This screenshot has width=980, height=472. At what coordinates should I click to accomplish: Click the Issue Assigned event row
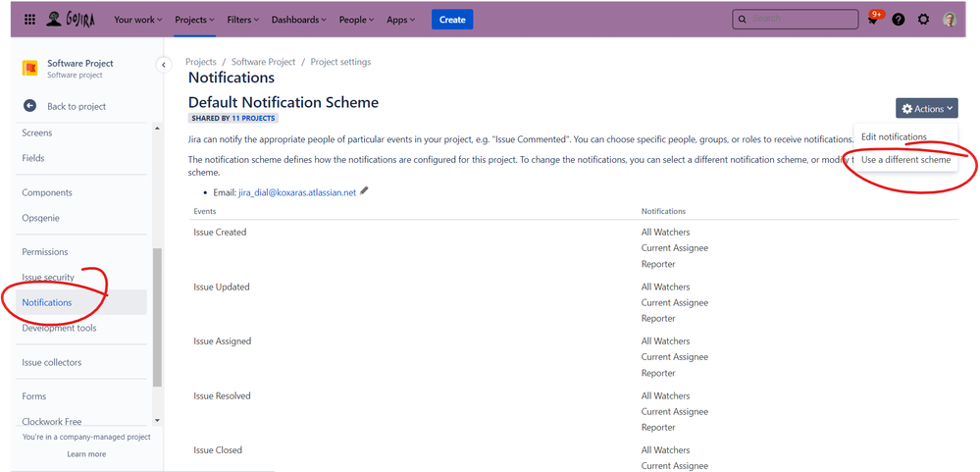(573, 357)
